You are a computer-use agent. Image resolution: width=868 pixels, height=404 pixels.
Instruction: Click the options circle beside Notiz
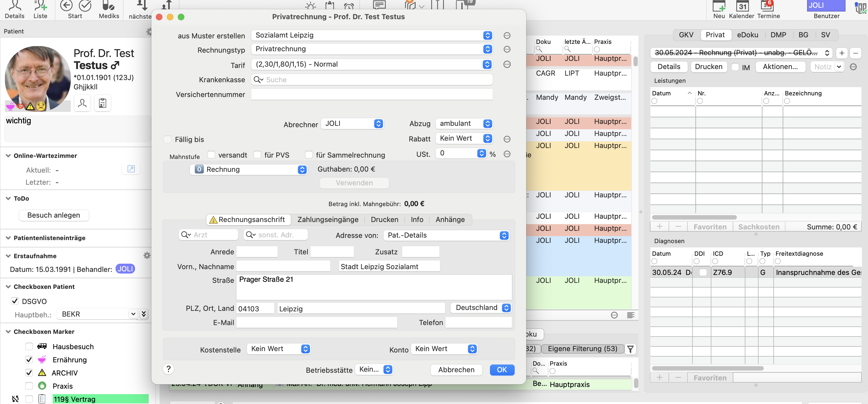click(853, 67)
